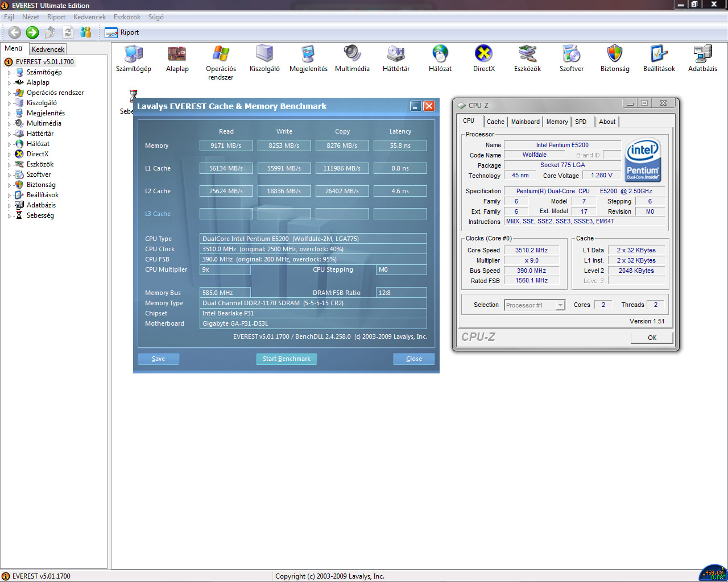Select the Szoftver tree item
The image size is (728, 582).
point(39,174)
